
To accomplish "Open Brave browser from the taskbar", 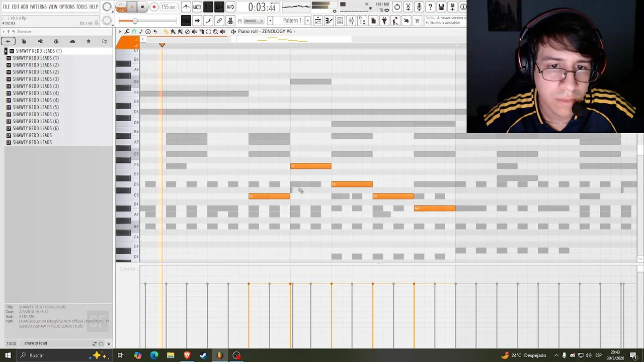I will coord(187,355).
